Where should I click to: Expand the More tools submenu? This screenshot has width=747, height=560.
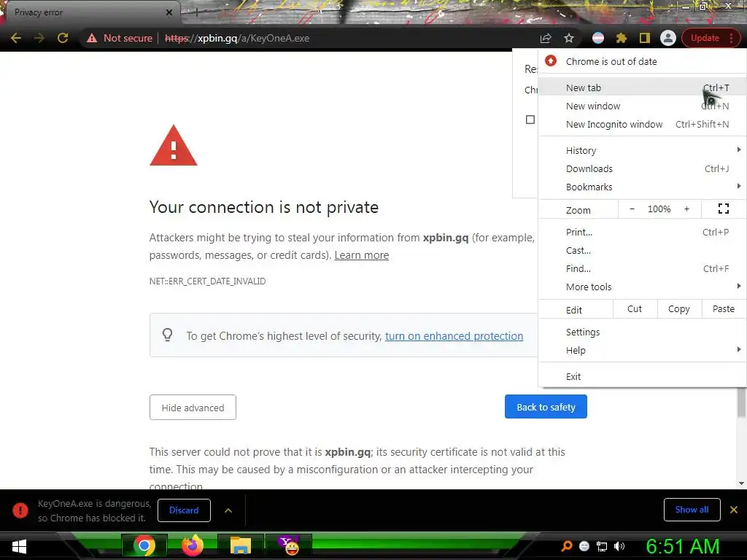pyautogui.click(x=642, y=287)
